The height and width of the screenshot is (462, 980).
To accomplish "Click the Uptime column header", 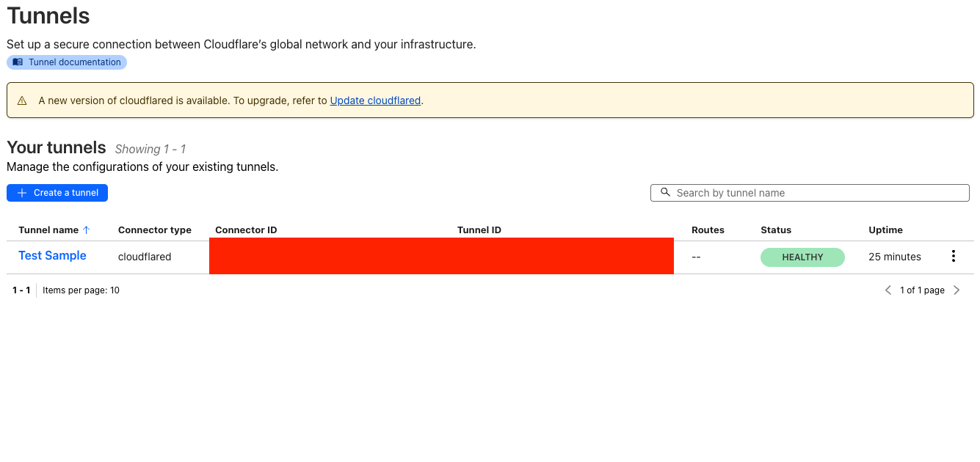I will (885, 230).
